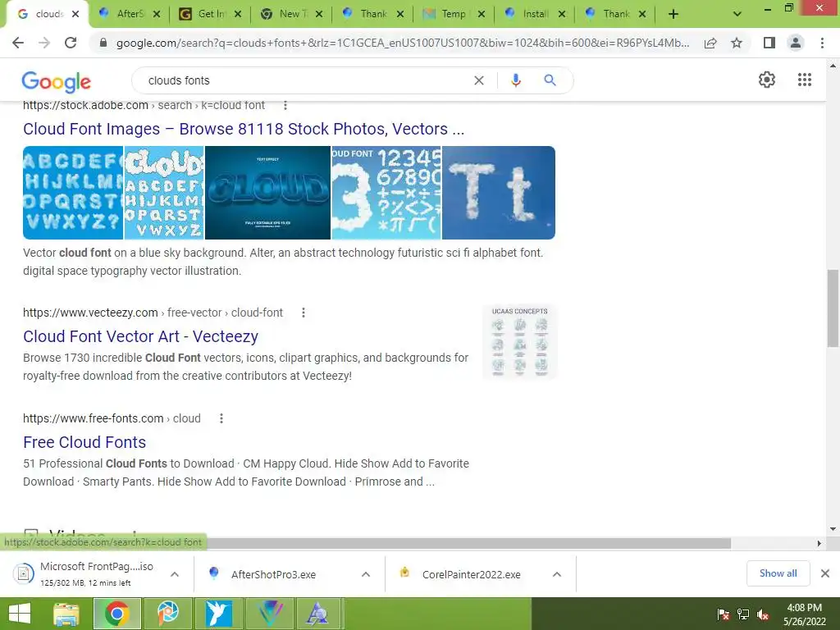Click the browser forward arrow
Image resolution: width=840 pixels, height=630 pixels.
pos(44,43)
